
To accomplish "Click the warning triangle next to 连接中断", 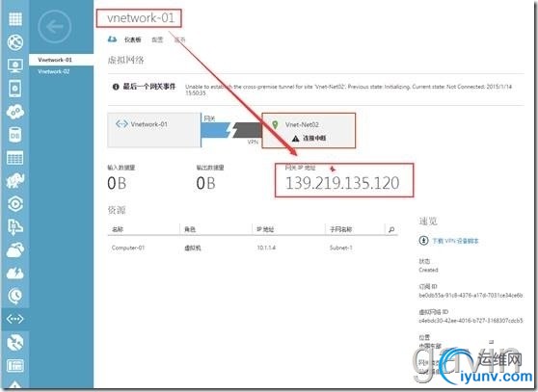I will [x=295, y=139].
